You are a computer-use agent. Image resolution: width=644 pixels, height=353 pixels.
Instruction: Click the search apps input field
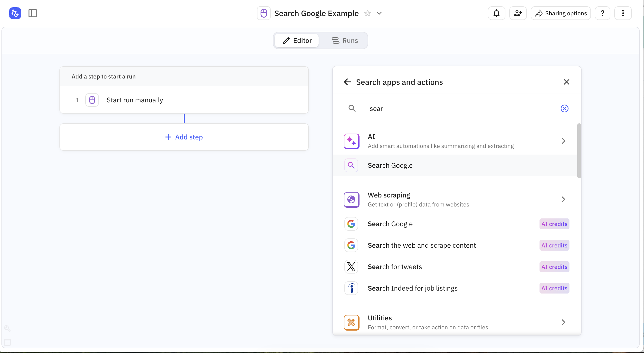click(460, 108)
